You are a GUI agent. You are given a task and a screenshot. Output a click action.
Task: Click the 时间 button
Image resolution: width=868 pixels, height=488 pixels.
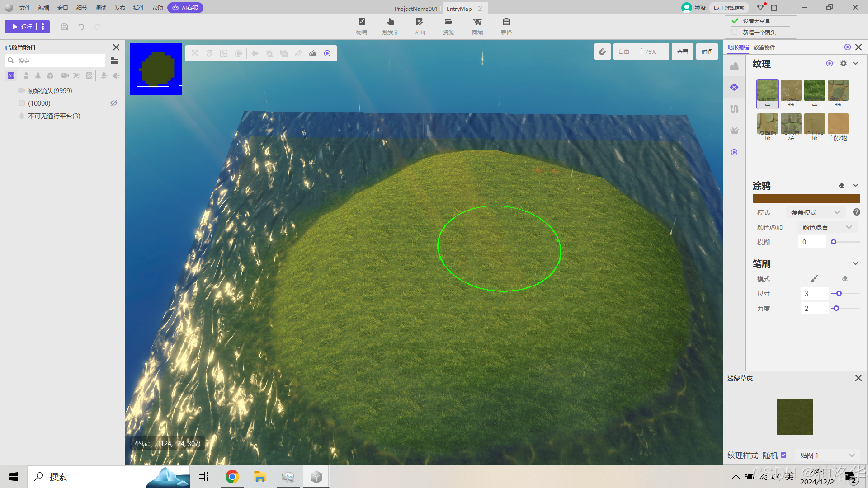(x=707, y=52)
